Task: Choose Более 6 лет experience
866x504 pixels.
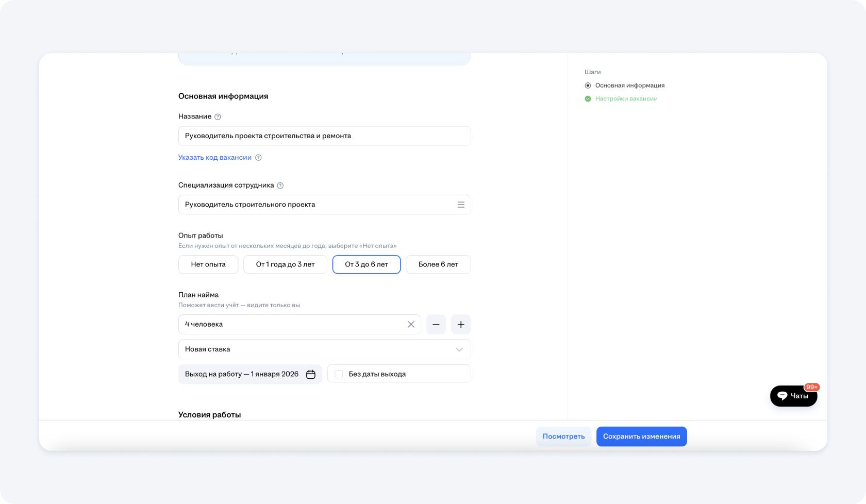Action: pyautogui.click(x=438, y=264)
